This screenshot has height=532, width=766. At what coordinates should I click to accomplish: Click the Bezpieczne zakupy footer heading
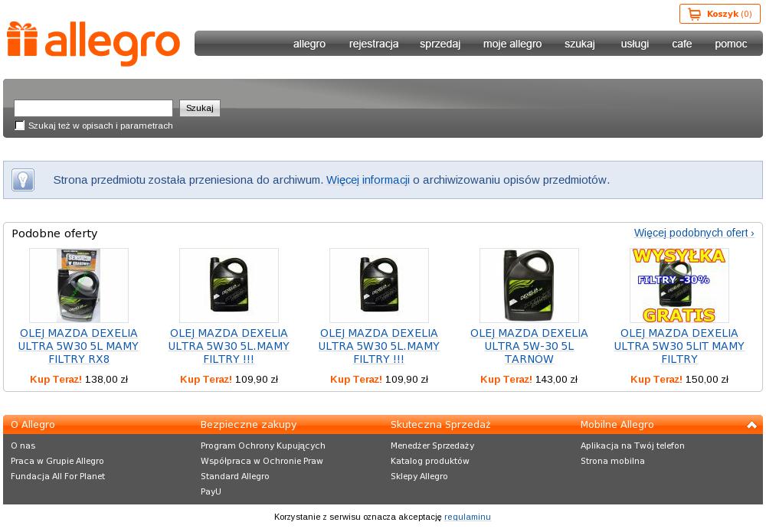249,425
